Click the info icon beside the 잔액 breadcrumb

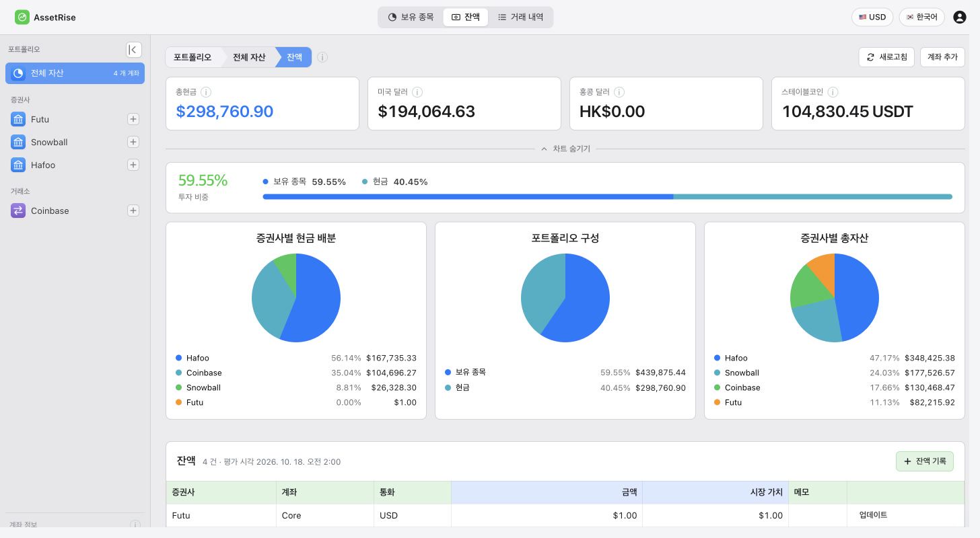pos(322,57)
